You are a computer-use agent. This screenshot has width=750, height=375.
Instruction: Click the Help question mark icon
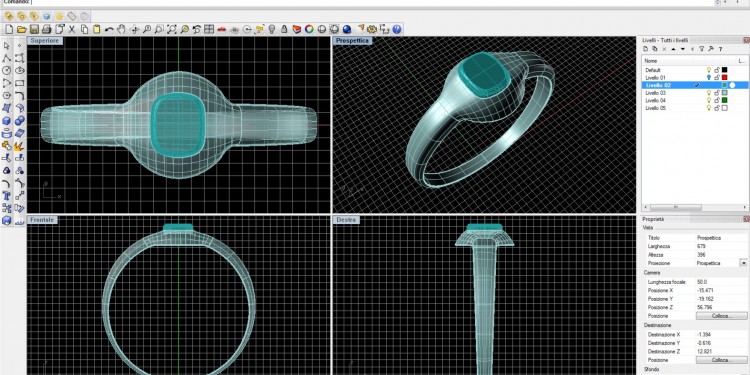[x=397, y=30]
